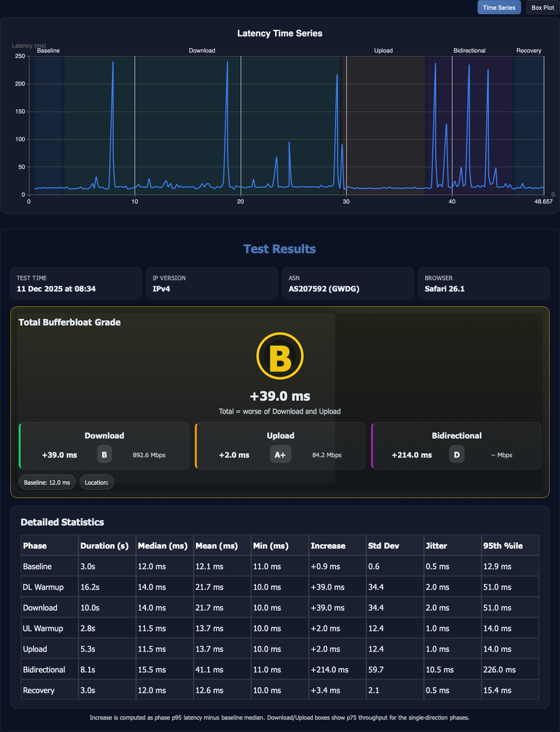Open the Bidirectional result card

[x=456, y=445]
